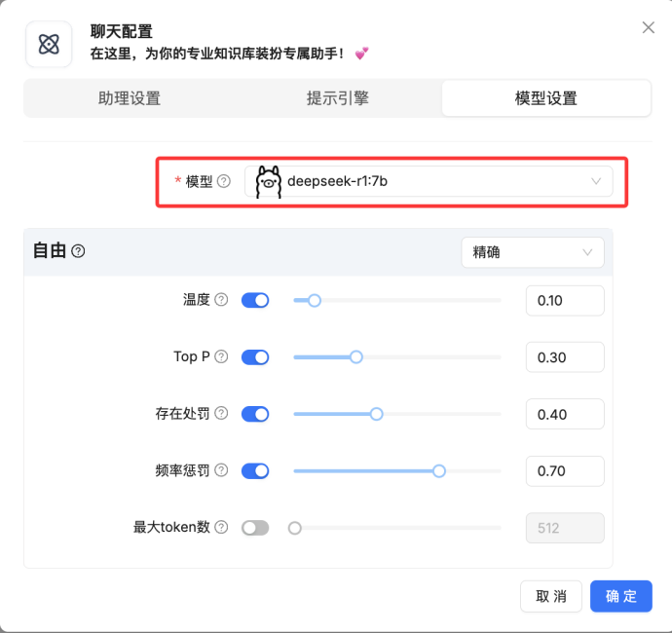Turn off the 存在处罚 switch
Image resolution: width=672 pixels, height=633 pixels.
255,414
